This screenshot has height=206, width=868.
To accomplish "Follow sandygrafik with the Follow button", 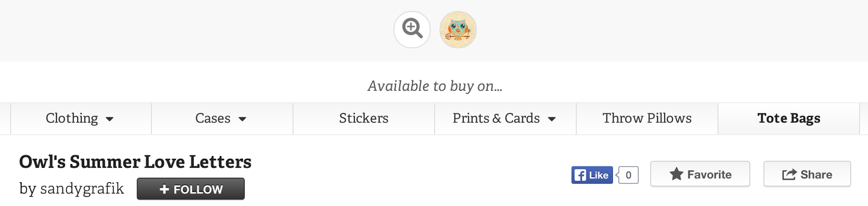I will click(x=190, y=189).
